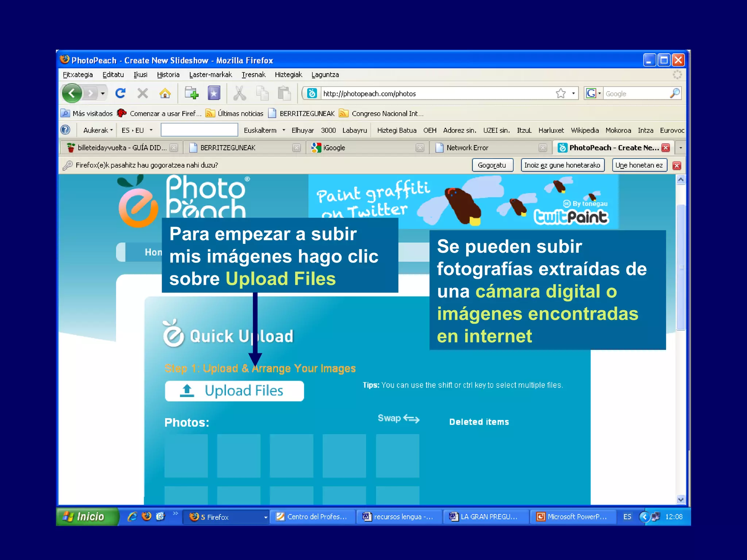The image size is (747, 560).
Task: Click in the Google search field
Action: pos(636,94)
